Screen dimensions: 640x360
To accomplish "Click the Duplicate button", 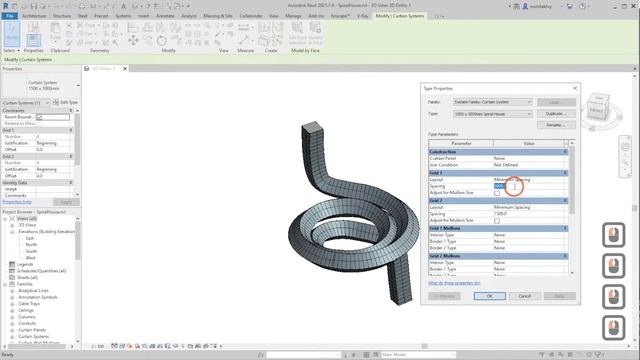I will click(556, 113).
